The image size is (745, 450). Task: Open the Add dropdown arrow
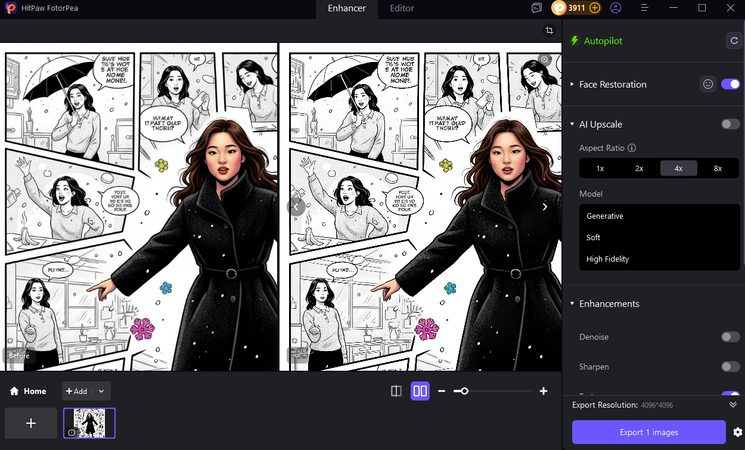[102, 391]
